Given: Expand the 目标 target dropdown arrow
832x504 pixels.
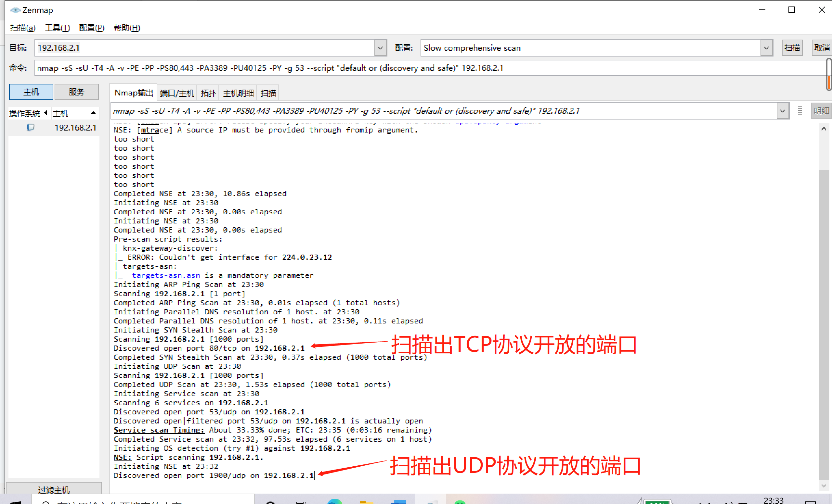Looking at the screenshot, I should (x=380, y=47).
